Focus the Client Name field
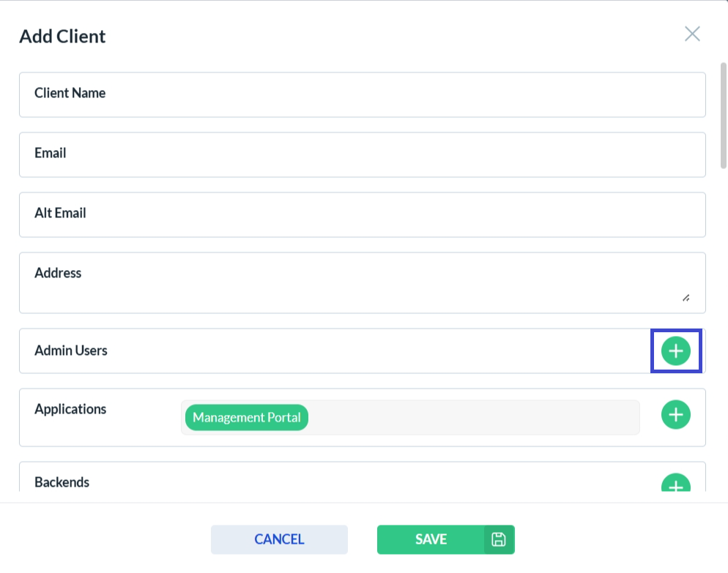Image resolution: width=728 pixels, height=573 pixels. (362, 94)
